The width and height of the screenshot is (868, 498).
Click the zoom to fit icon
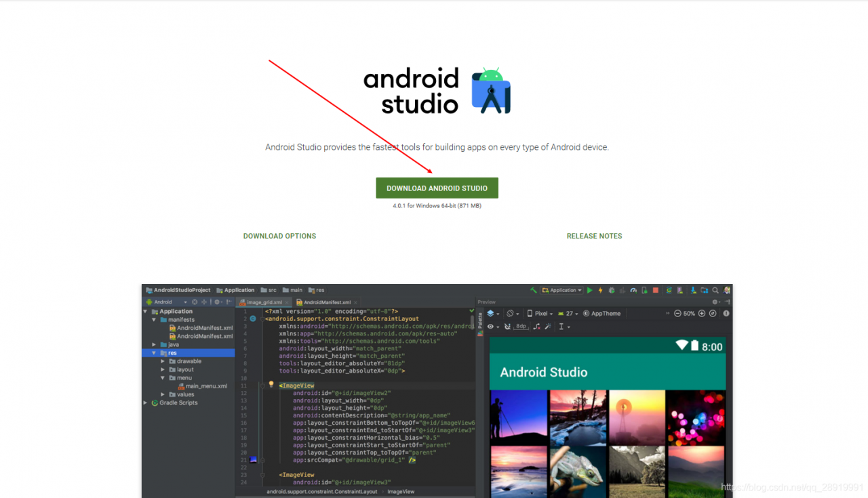(x=712, y=314)
